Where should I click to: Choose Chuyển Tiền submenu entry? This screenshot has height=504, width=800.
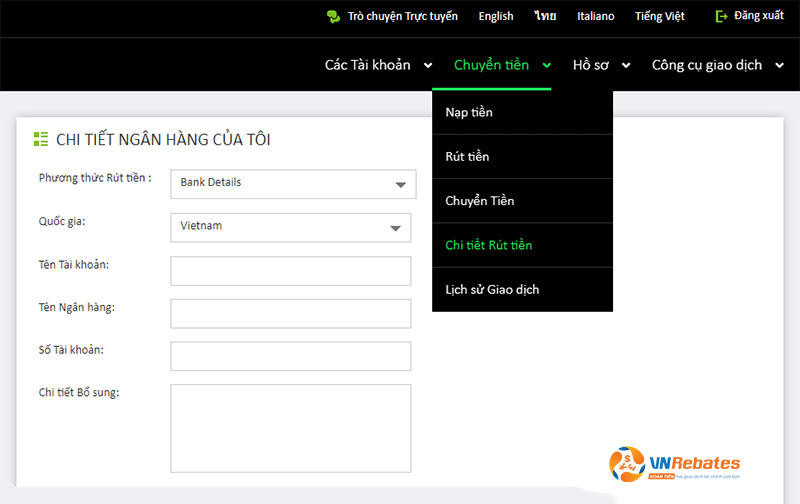(522, 201)
